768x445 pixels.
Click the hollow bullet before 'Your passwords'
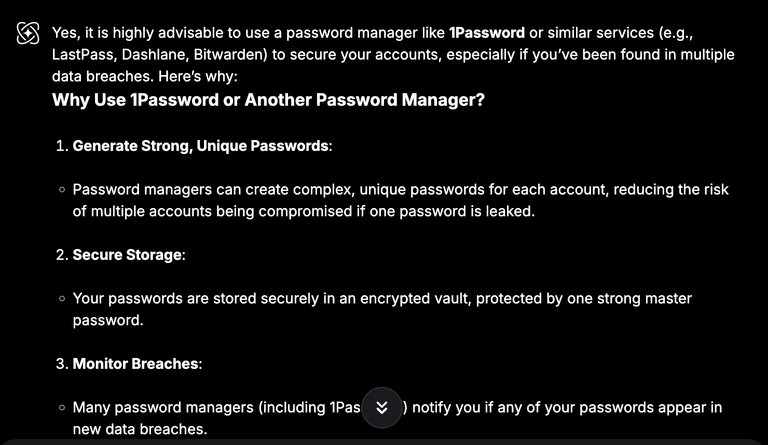pos(62,298)
